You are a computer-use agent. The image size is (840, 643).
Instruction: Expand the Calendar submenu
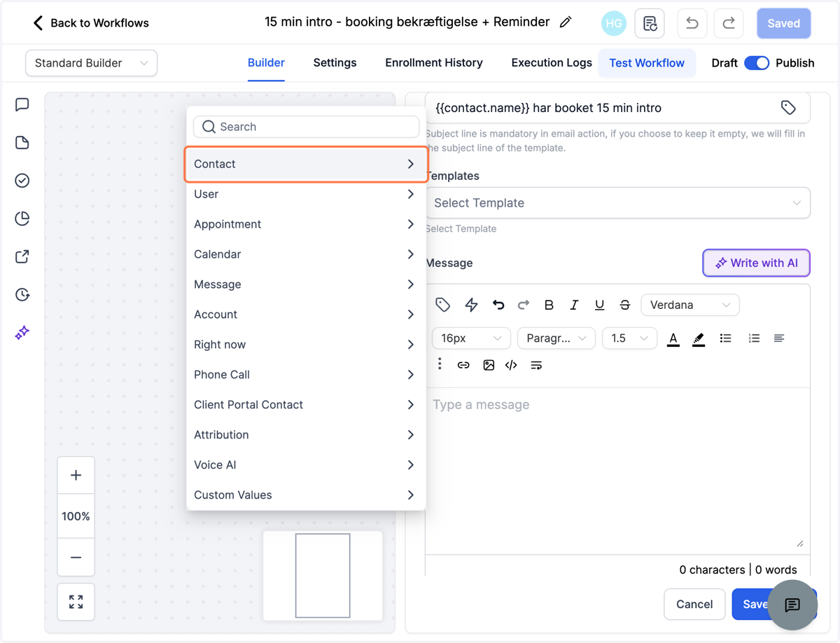(x=306, y=254)
